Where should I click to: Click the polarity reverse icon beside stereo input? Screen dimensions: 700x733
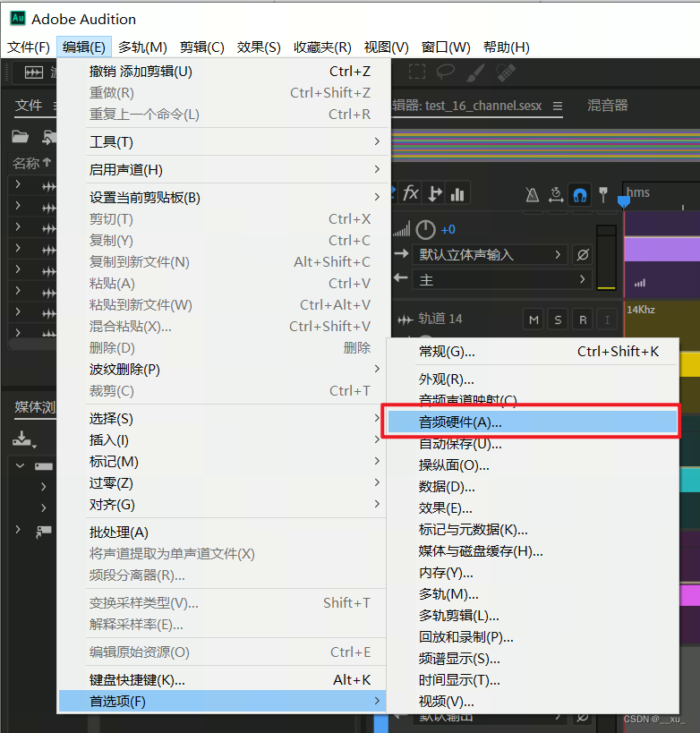click(583, 255)
